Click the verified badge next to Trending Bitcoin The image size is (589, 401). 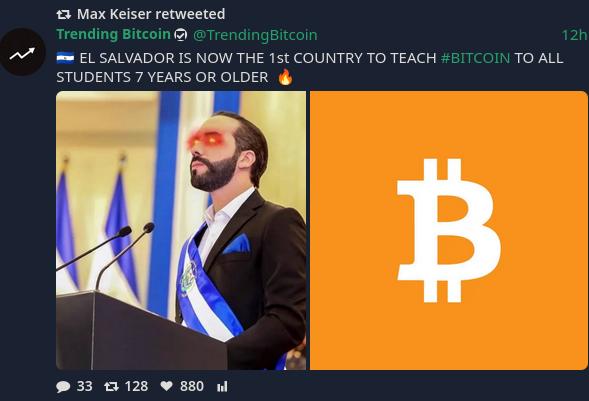(x=181, y=35)
